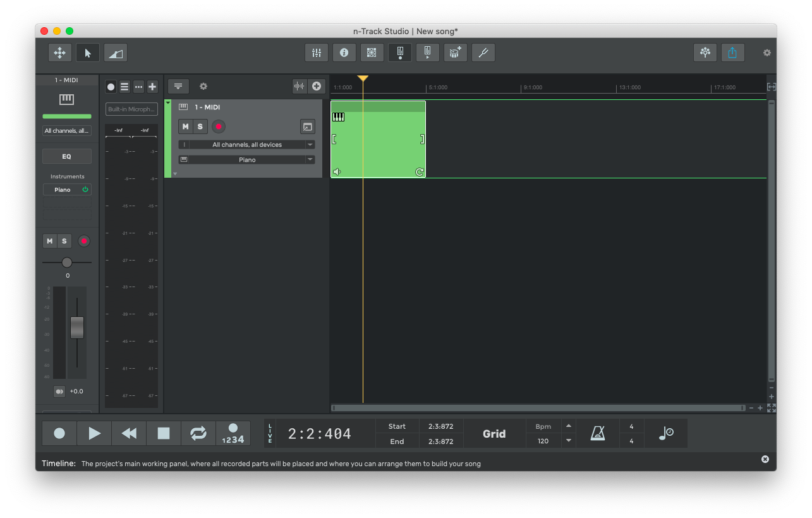Add a drum track with drum icon

[x=456, y=52]
